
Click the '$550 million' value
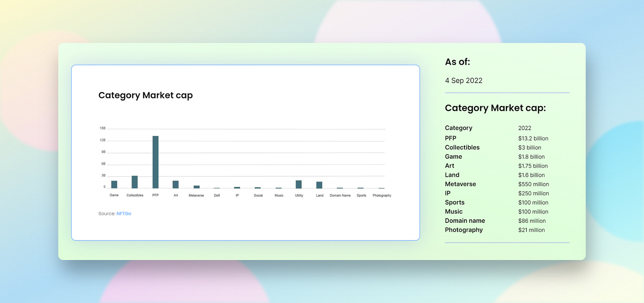[533, 184]
